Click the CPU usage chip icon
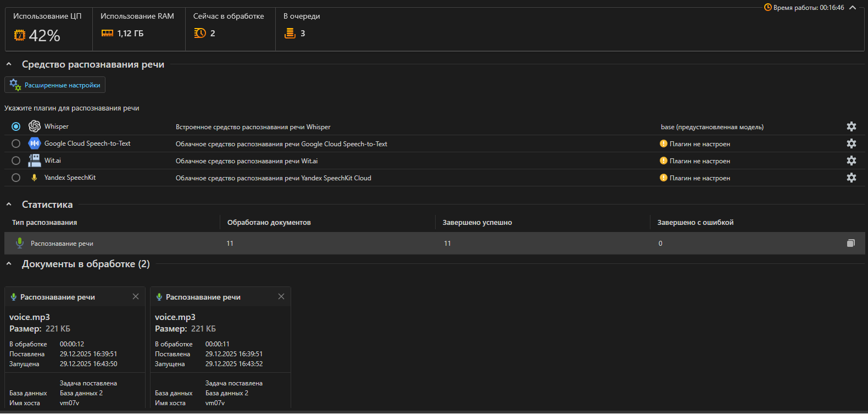Viewport: 868px width, 414px height. [20, 35]
